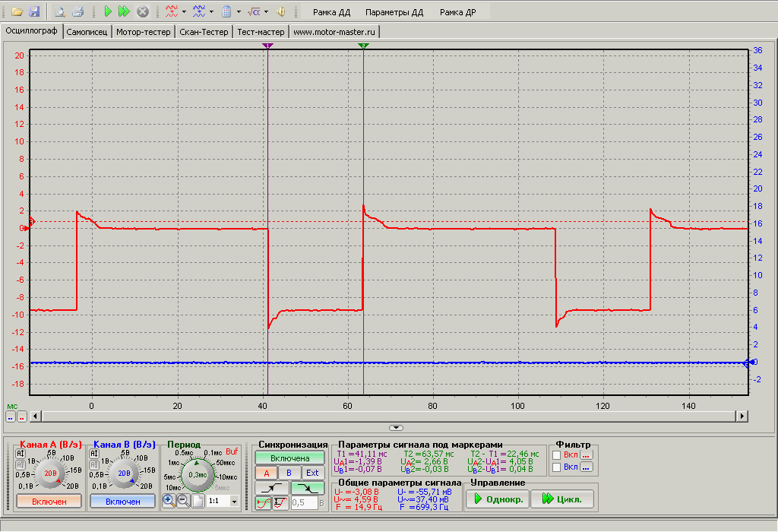Select rising edge trigger icon
This screenshot has height=532, width=778.
coord(273,488)
